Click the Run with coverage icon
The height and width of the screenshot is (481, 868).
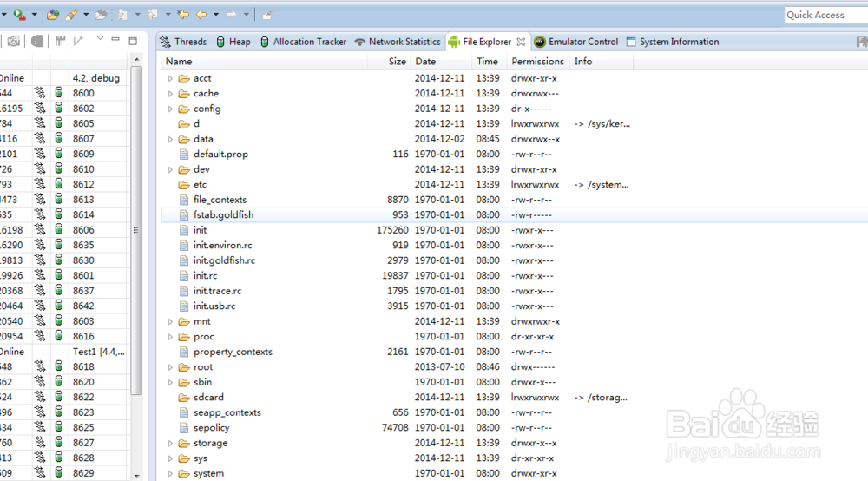19,15
